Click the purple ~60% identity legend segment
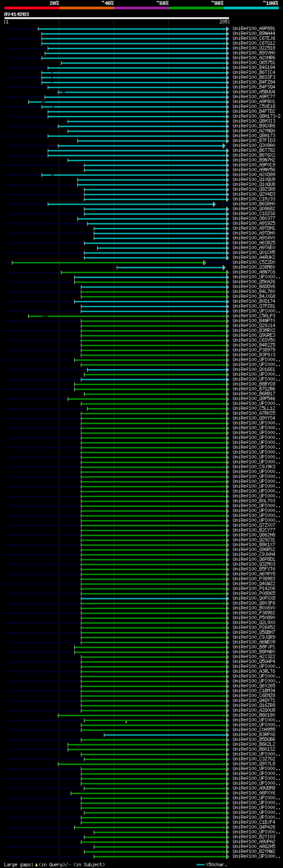283x868 pixels. (x=141, y=8)
